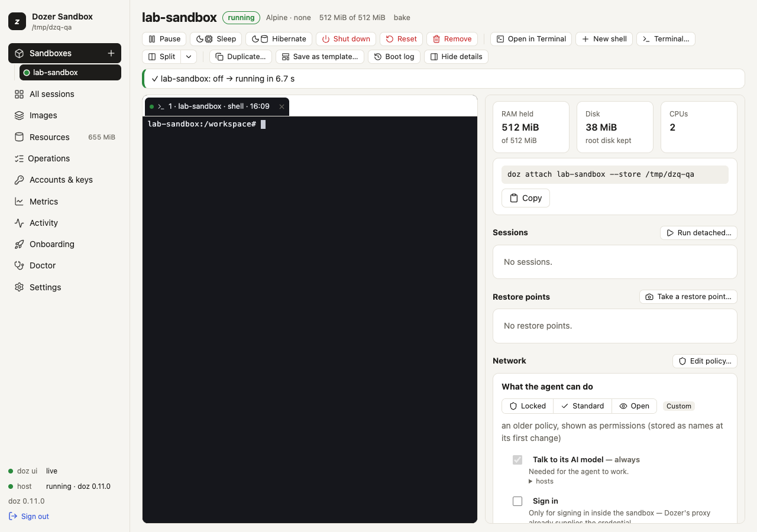Open Operations section
Image resolution: width=757 pixels, height=532 pixels.
click(x=64, y=158)
